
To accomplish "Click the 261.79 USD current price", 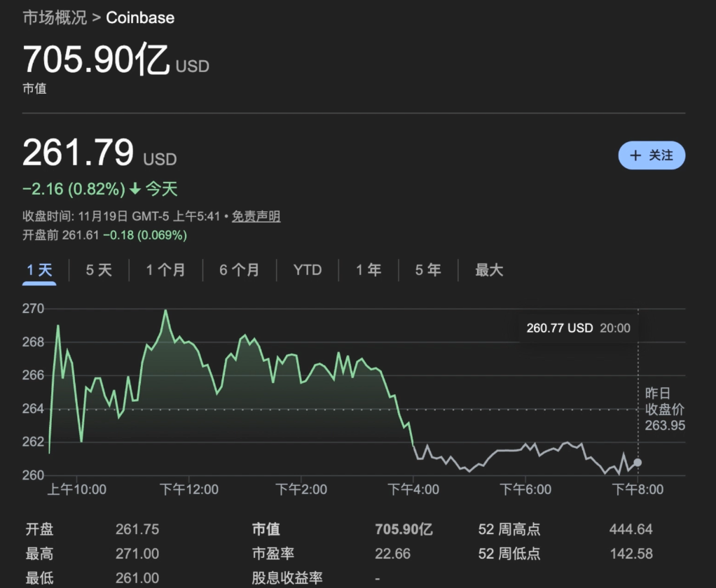I will click(x=78, y=153).
